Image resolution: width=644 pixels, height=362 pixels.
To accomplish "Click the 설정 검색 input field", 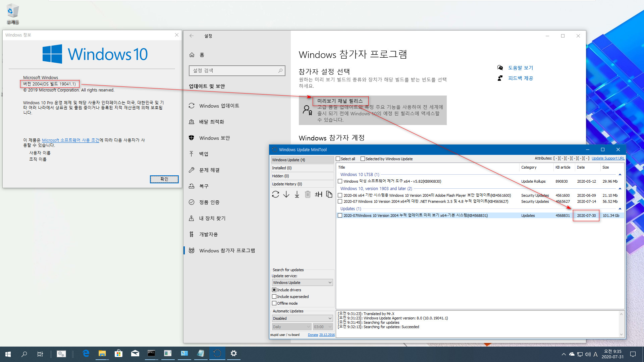I will pyautogui.click(x=237, y=70).
